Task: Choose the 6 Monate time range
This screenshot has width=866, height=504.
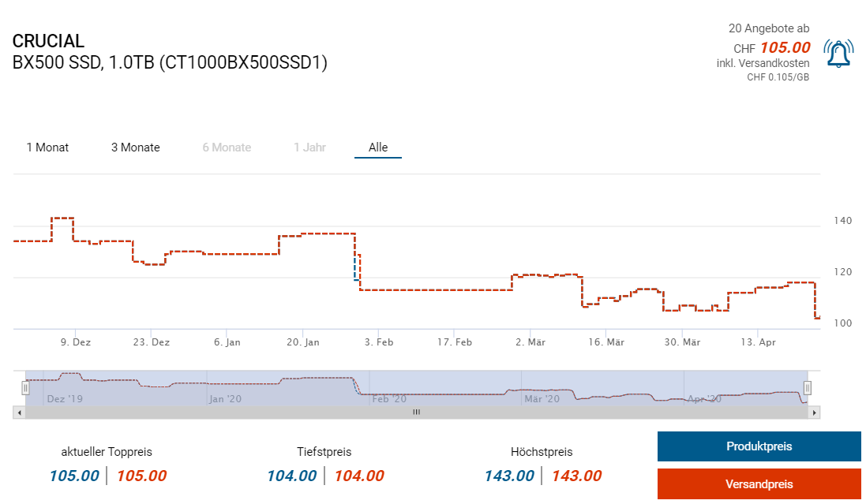Action: click(227, 147)
